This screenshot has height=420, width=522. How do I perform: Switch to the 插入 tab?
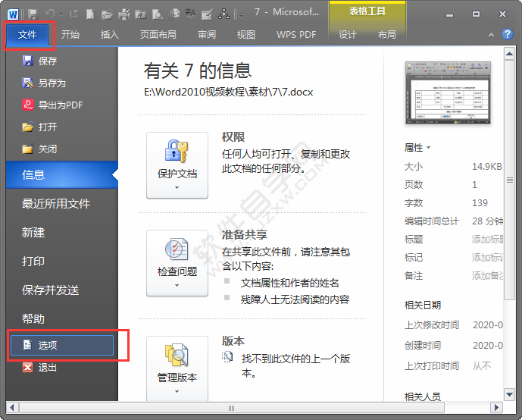pyautogui.click(x=110, y=34)
